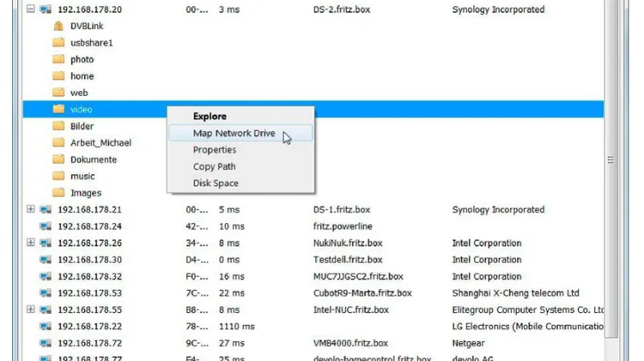Viewport: 644px width, 361px height.
Task: Click Shanghai X-Cheng telecom Ltd manufacturer
Action: click(515, 293)
